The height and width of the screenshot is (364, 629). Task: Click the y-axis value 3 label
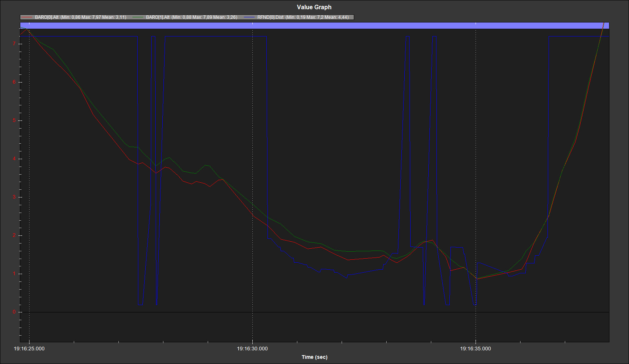click(14, 197)
